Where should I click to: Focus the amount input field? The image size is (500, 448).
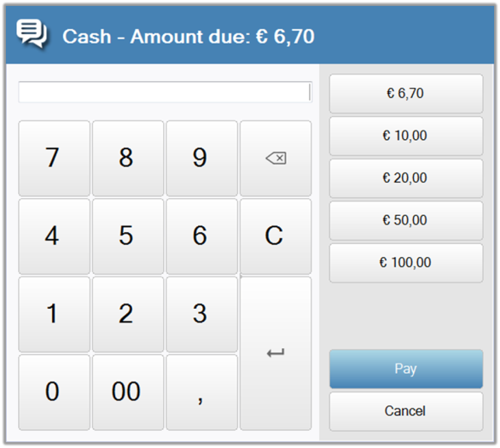[x=166, y=92]
